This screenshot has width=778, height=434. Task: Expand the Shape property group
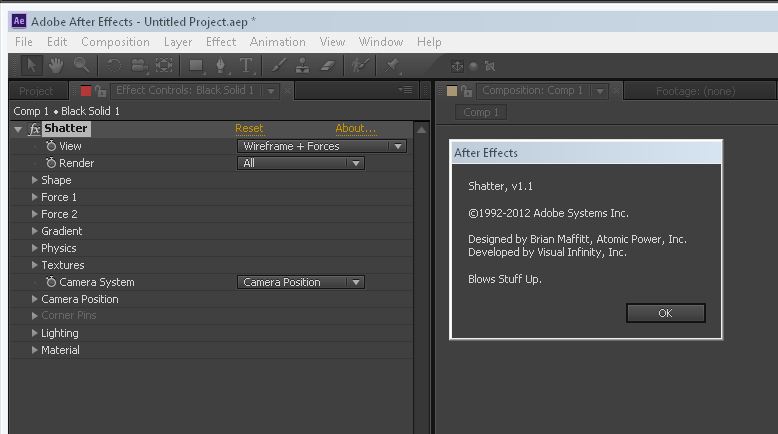34,180
